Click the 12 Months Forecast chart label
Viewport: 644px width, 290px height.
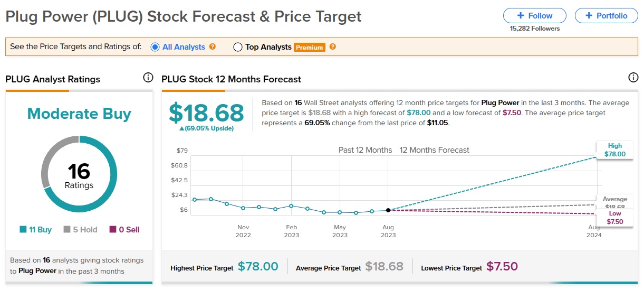click(x=434, y=150)
